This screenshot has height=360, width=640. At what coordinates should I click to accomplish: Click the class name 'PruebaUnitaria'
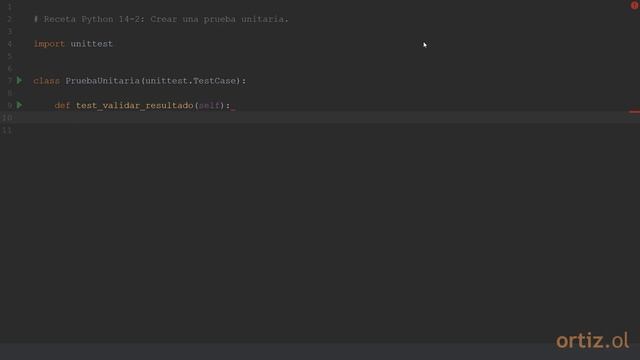pyautogui.click(x=102, y=81)
